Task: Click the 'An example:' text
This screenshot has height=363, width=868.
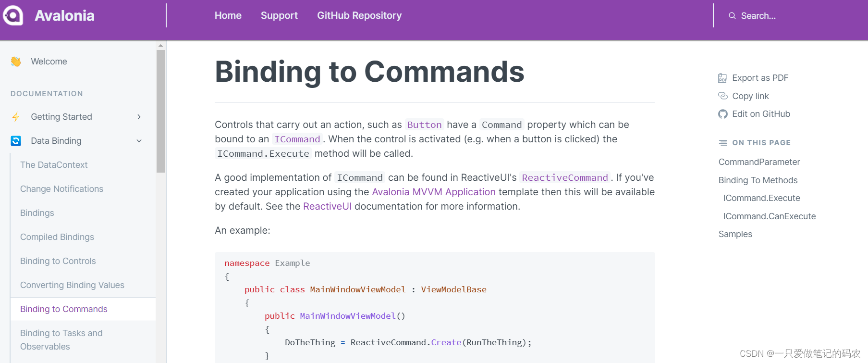Action: coord(243,230)
